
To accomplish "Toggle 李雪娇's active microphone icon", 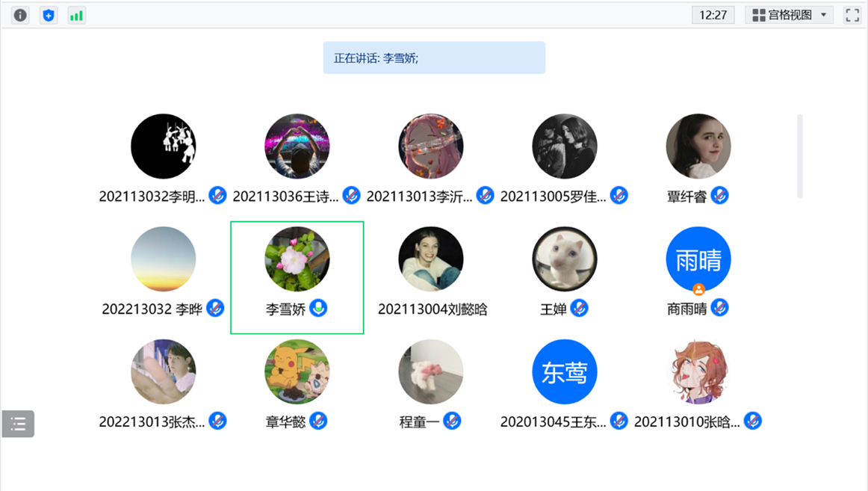I will (318, 308).
